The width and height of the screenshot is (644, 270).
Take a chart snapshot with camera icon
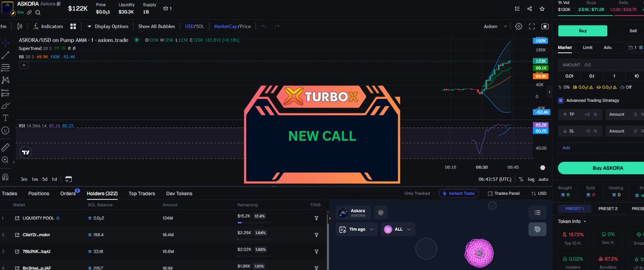tap(545, 26)
